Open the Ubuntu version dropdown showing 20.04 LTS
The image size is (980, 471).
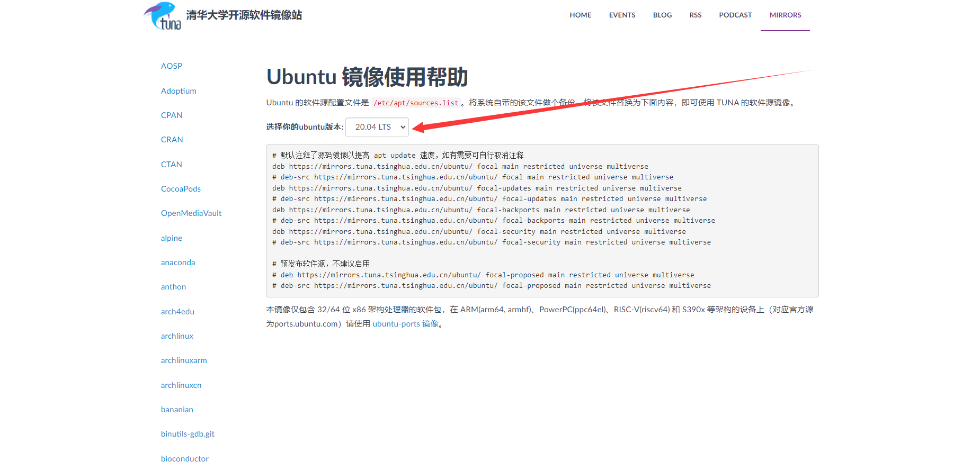tap(377, 127)
